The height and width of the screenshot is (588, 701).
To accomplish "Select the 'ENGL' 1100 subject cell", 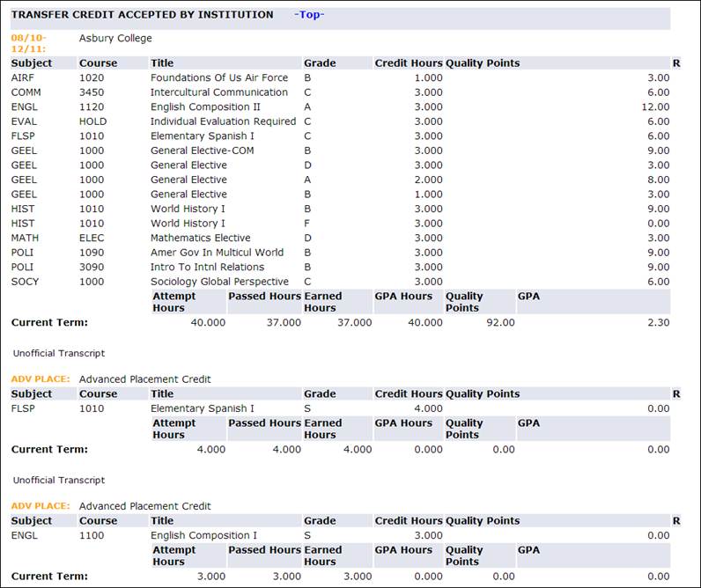I will [x=24, y=535].
